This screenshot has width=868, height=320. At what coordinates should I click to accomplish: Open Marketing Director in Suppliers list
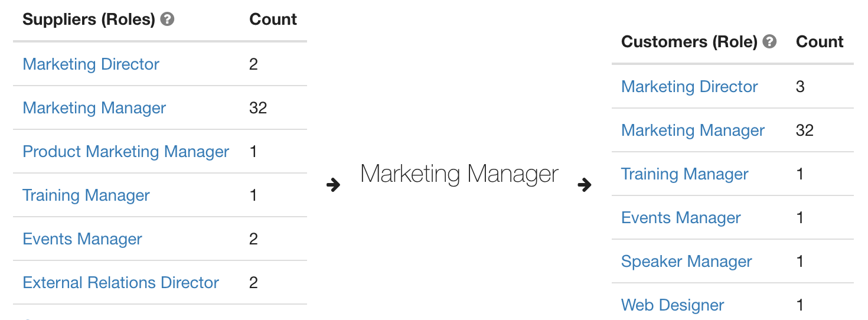[91, 64]
